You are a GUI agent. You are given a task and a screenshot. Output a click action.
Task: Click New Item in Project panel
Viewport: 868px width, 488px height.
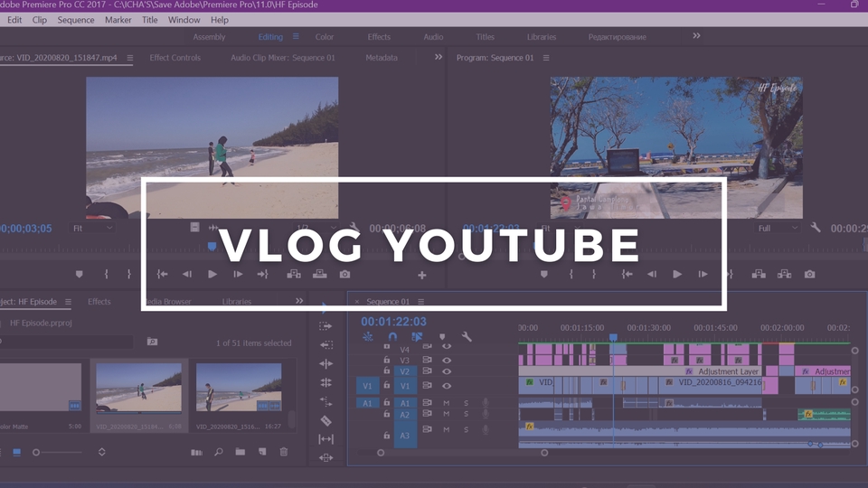[262, 452]
